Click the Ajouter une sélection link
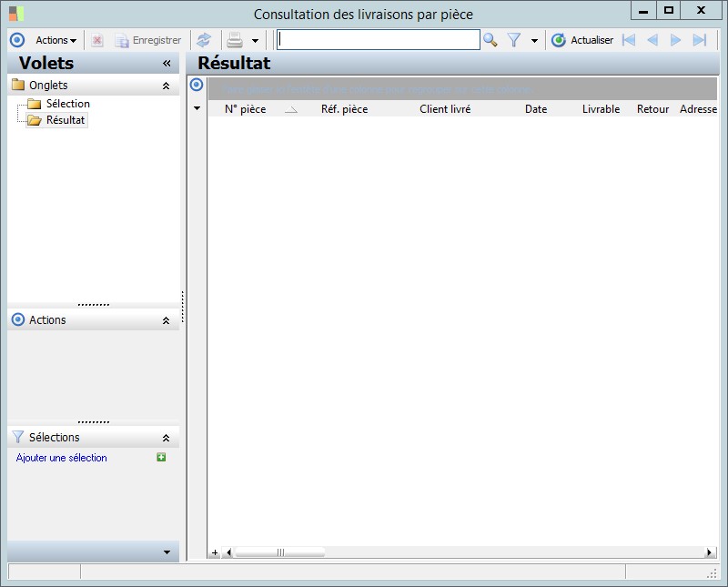The width and height of the screenshot is (728, 587). click(61, 458)
